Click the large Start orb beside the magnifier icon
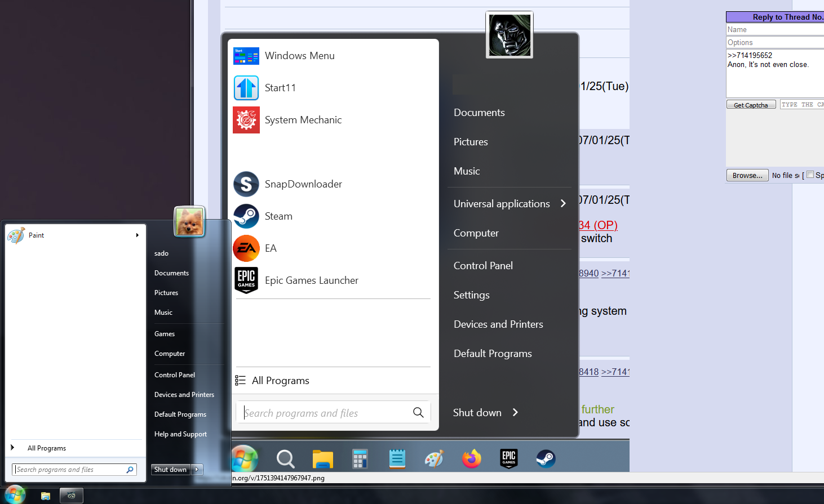The image size is (824, 504). point(245,459)
